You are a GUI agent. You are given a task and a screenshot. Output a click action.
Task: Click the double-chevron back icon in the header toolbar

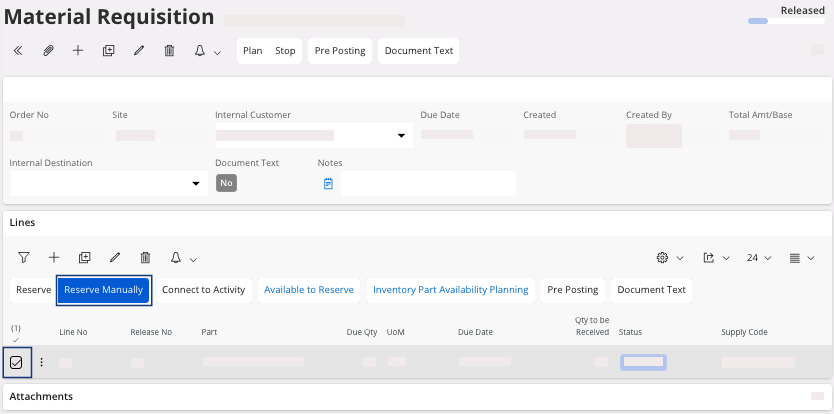[18, 51]
